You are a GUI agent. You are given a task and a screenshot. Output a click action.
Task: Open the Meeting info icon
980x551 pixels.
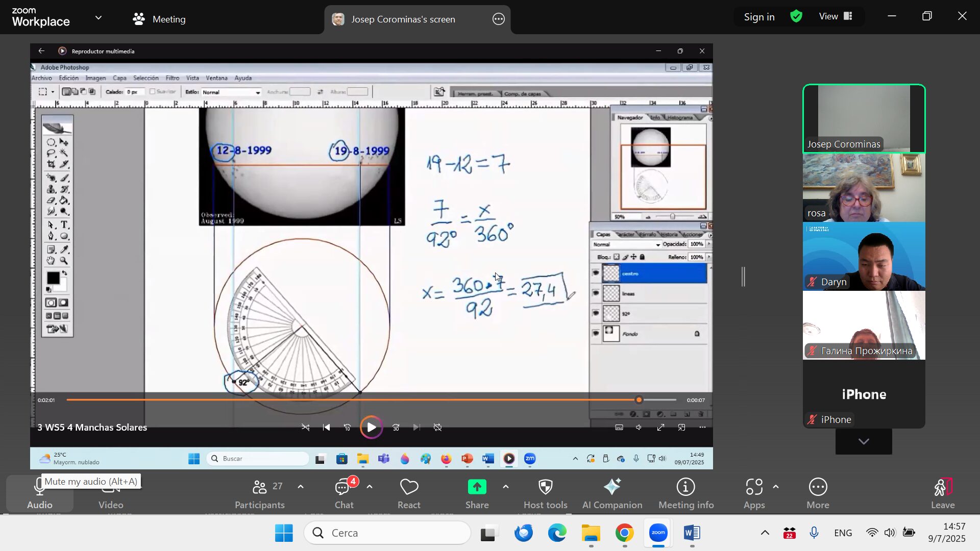[x=685, y=487]
